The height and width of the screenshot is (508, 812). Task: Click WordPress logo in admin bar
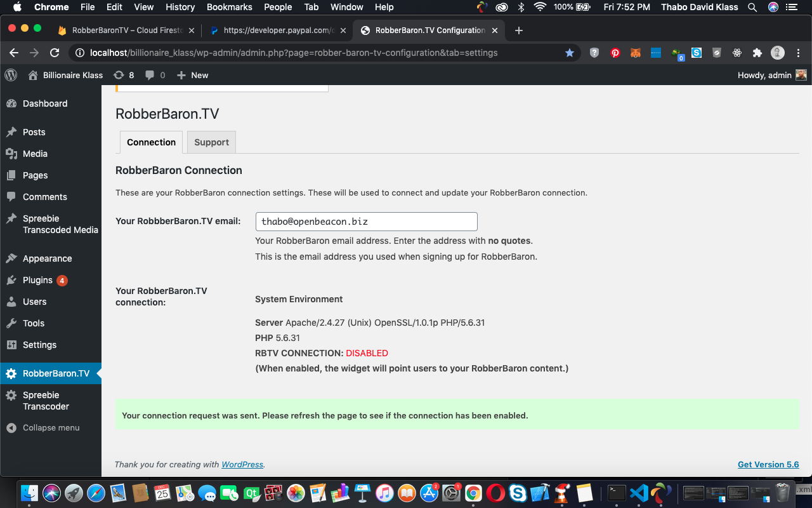11,75
